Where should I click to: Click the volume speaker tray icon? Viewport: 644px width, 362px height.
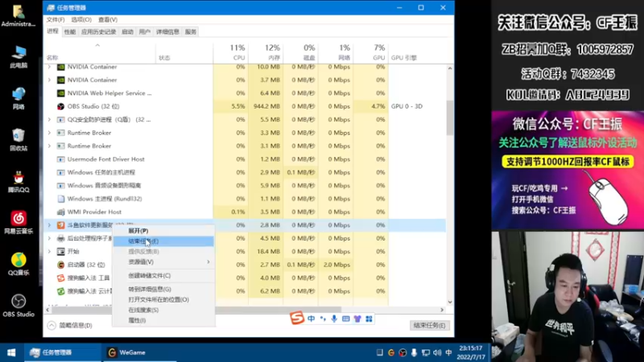(437, 352)
